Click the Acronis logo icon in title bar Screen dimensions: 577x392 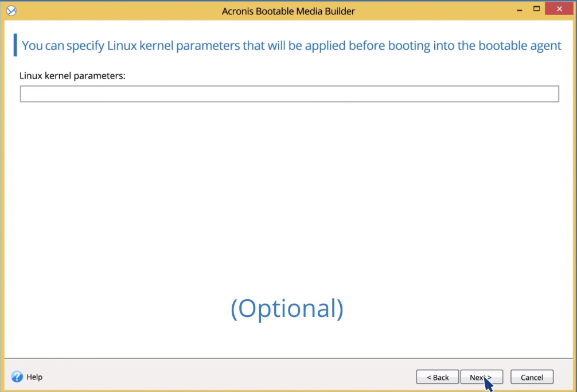pos(11,11)
